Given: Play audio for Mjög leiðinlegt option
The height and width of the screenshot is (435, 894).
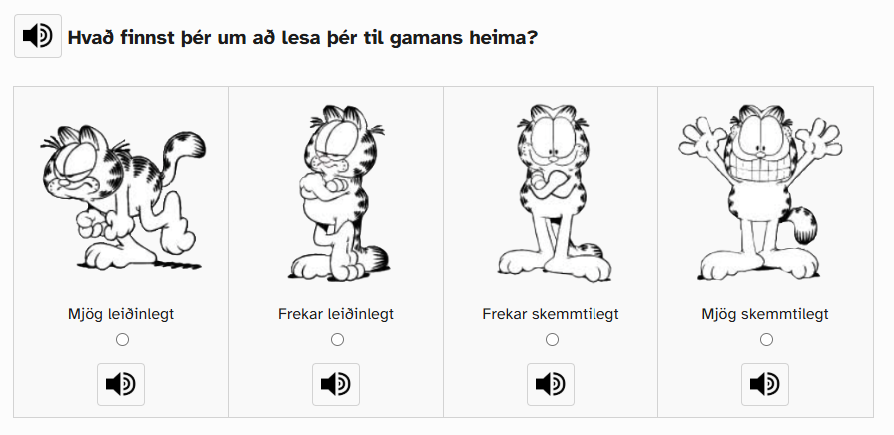Looking at the screenshot, I should (x=121, y=384).
